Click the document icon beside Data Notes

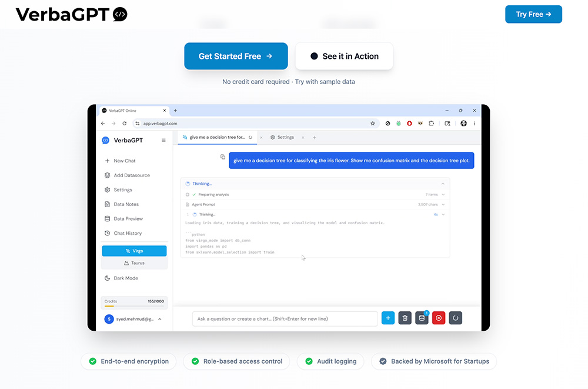[x=107, y=204]
